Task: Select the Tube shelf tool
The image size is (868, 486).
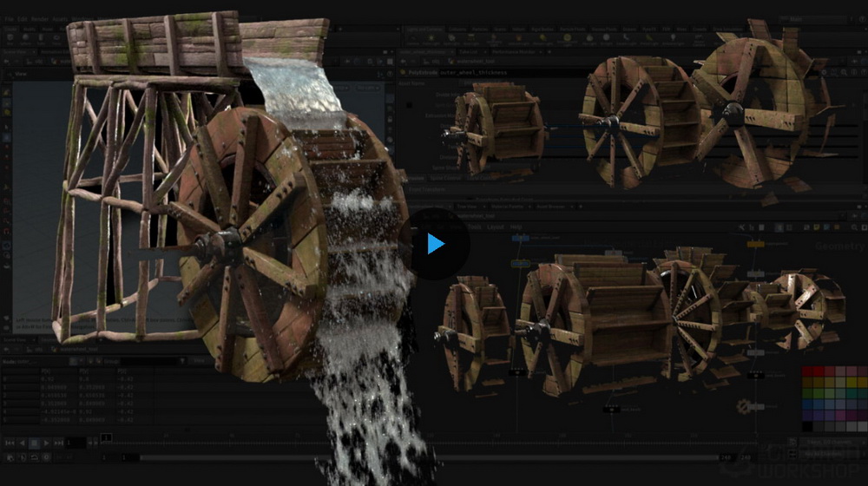Action: [41, 40]
